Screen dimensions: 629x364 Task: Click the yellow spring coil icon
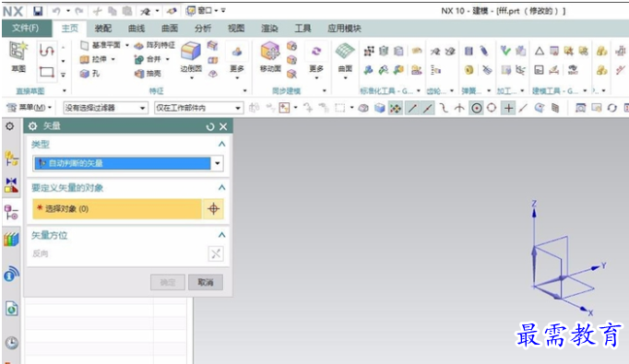469,70
